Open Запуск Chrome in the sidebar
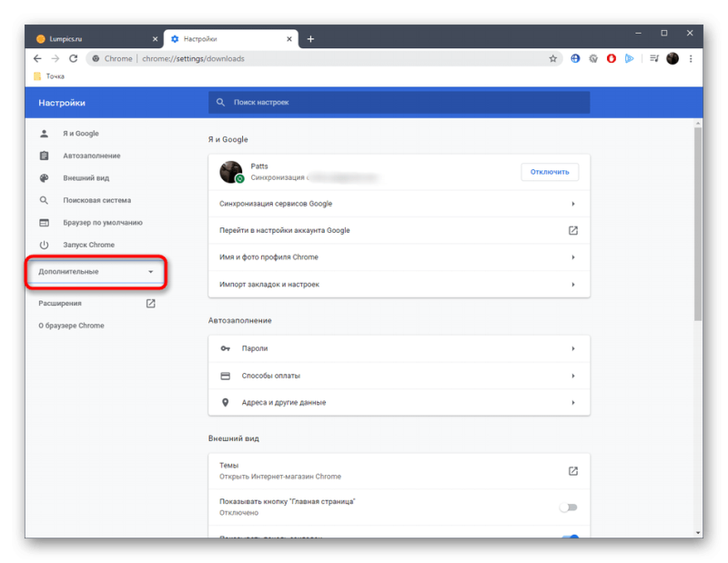Image resolution: width=728 pixels, height=563 pixels. click(88, 245)
